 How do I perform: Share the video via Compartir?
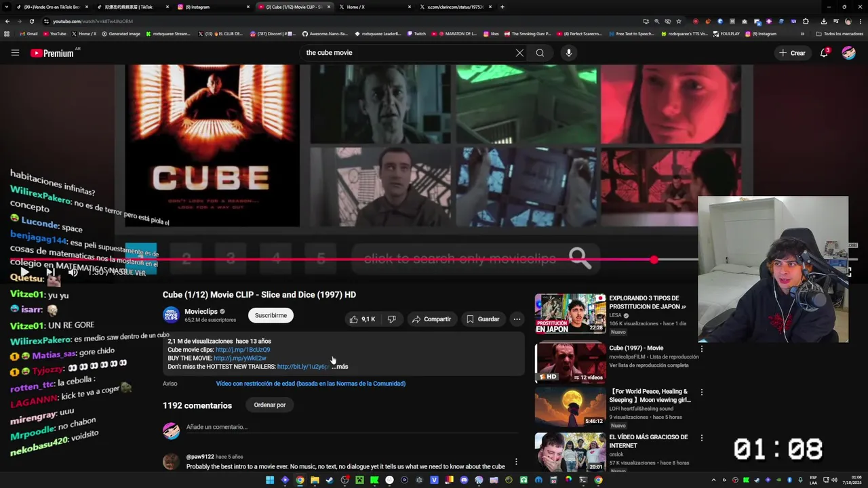pyautogui.click(x=431, y=319)
